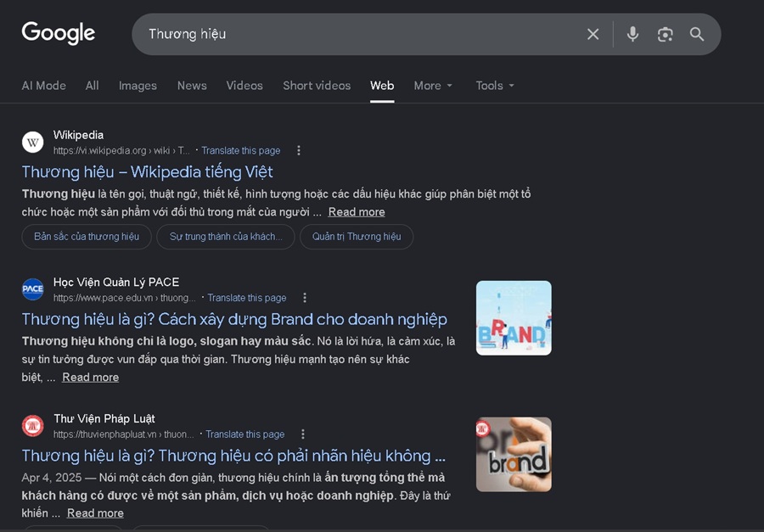
Task: Translate the Thư Viện Pháp Luật page
Action: pos(244,434)
